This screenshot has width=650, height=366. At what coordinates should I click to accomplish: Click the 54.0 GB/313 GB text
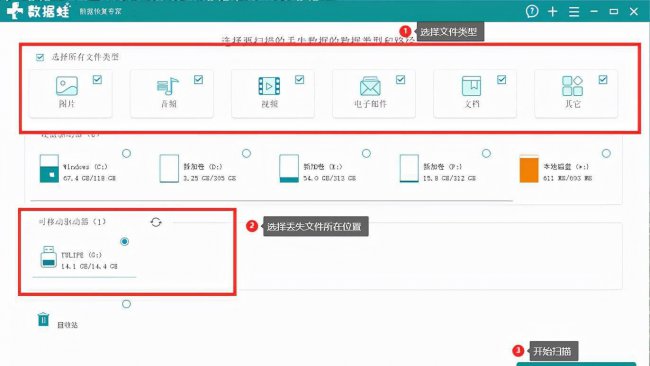(x=330, y=178)
